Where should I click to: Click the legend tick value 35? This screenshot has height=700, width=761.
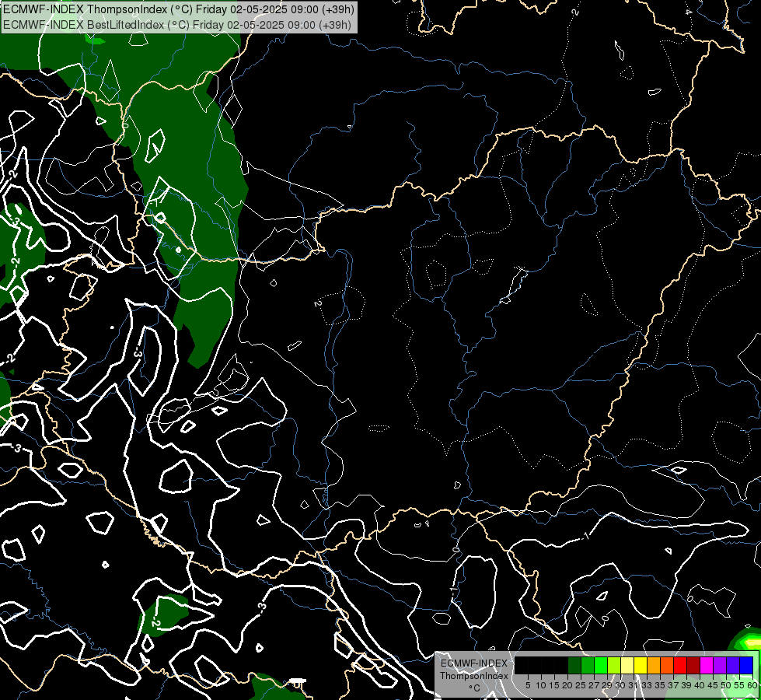point(661,685)
